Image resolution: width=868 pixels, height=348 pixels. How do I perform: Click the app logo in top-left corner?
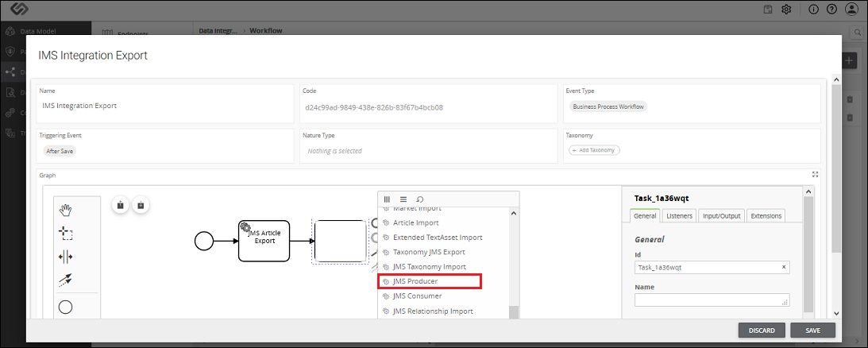click(x=19, y=9)
